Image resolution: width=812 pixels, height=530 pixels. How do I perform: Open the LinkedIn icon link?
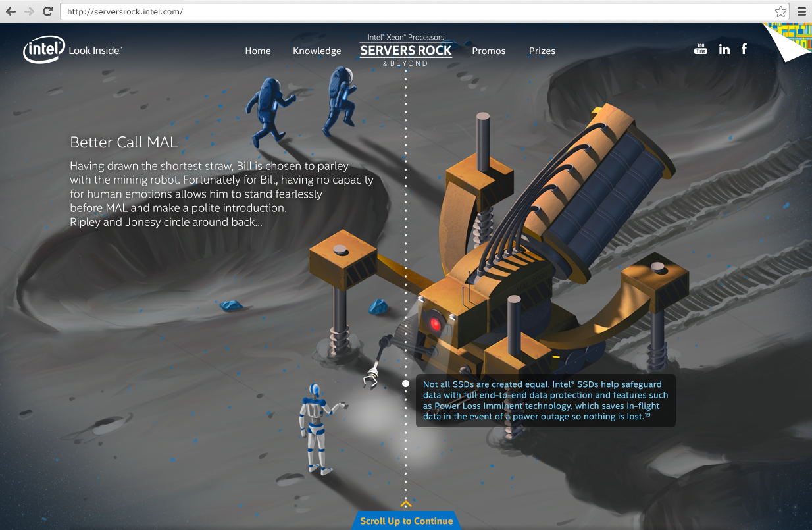(724, 49)
